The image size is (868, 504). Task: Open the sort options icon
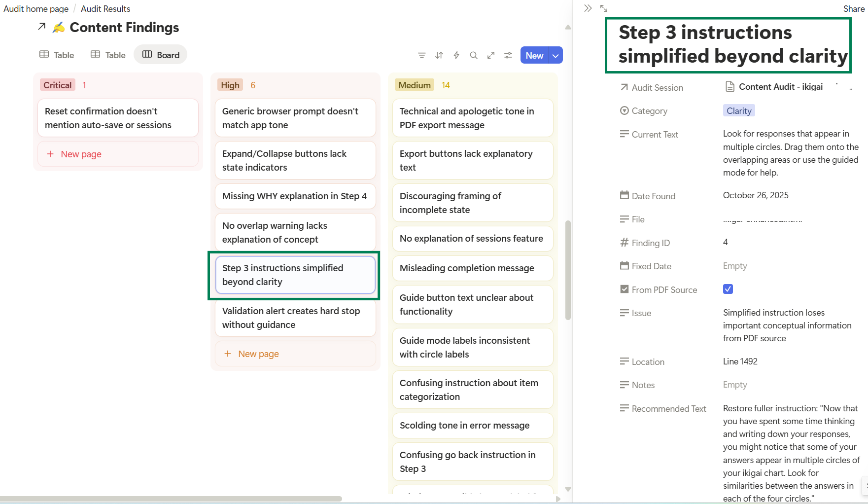click(439, 55)
